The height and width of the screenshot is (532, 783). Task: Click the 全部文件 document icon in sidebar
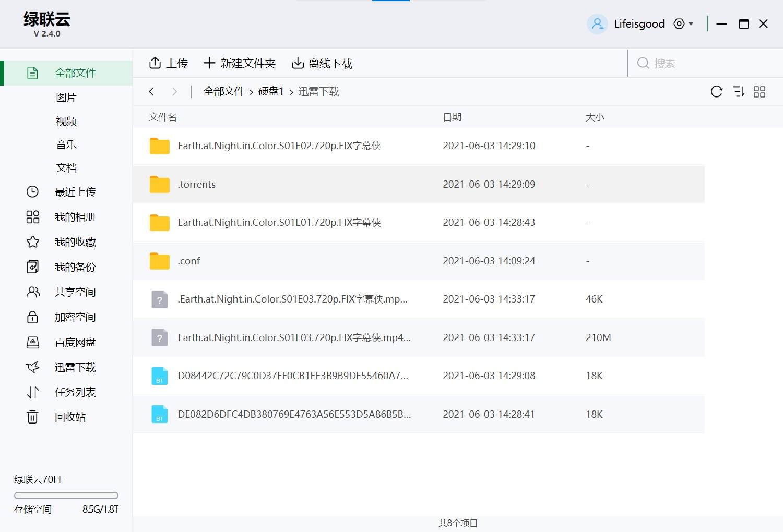[x=32, y=73]
